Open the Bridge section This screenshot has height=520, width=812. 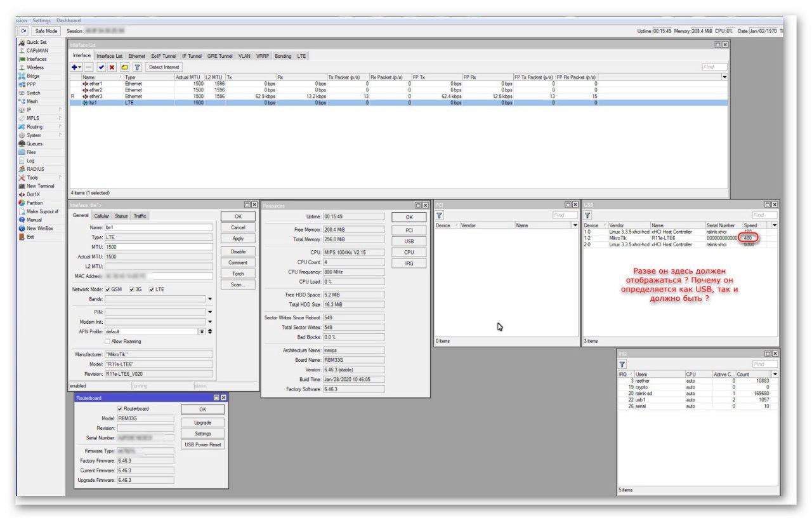32,76
